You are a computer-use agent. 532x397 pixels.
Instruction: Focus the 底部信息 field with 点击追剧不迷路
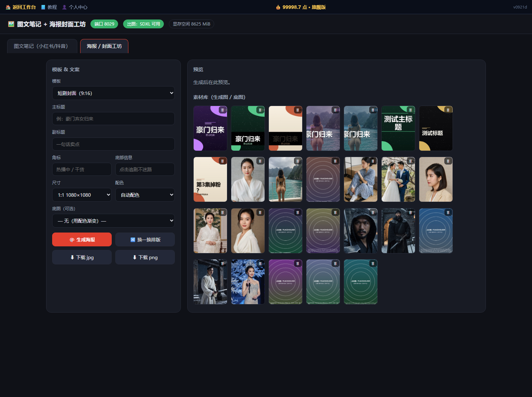145,169
